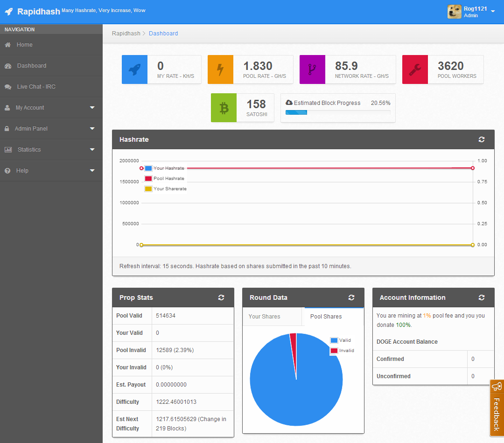Click the Help question mark icon
The image size is (504, 443).
[7, 171]
